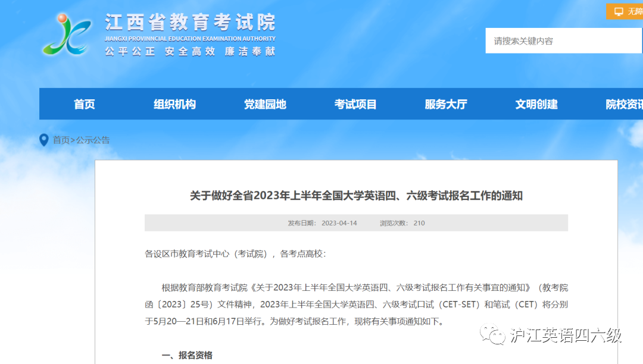643x364 pixels.
Task: Follow the 公示公告 breadcrumb link
Action: (93, 140)
